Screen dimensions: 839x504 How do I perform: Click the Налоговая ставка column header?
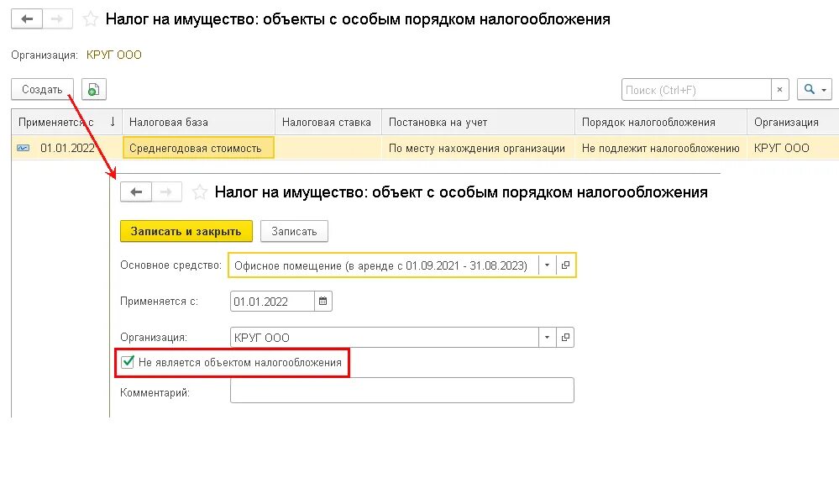pos(328,122)
